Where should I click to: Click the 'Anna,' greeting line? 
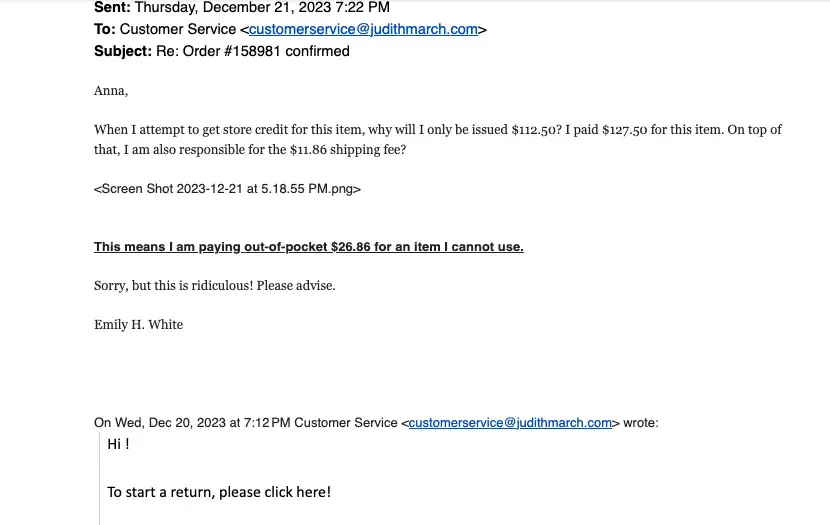point(111,91)
